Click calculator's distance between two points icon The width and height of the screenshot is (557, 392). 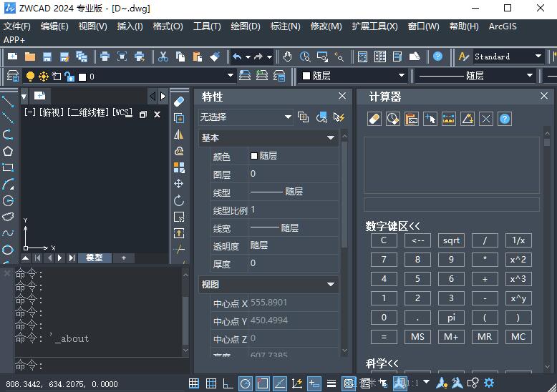449,119
